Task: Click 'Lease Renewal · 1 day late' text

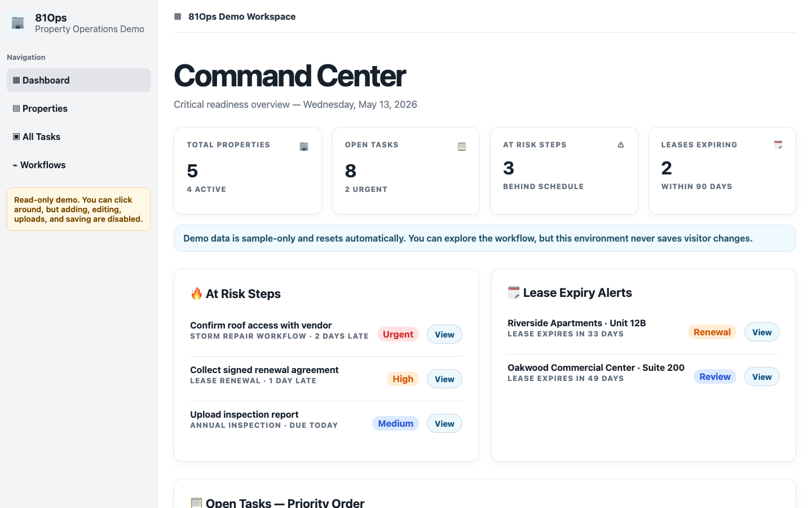Action: pyautogui.click(x=253, y=381)
